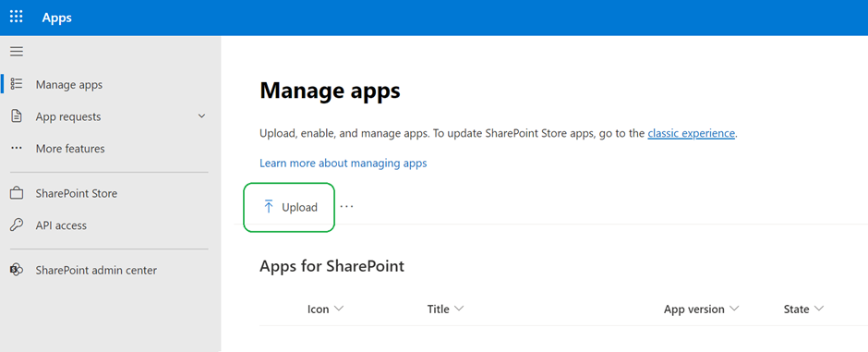Open the App version column dropdown
The image size is (868, 352).
pyautogui.click(x=734, y=309)
